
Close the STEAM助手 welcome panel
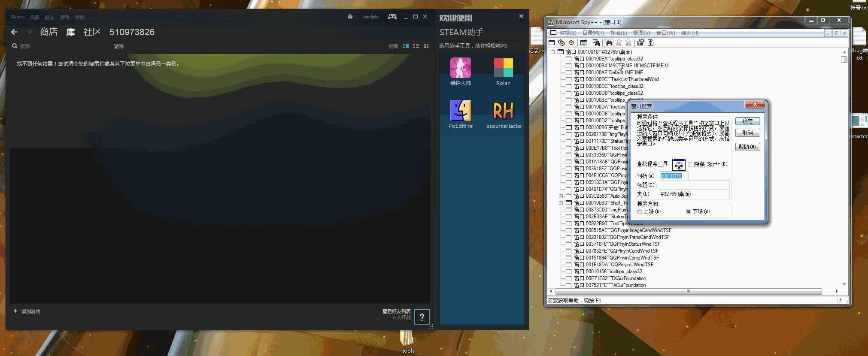click(521, 16)
